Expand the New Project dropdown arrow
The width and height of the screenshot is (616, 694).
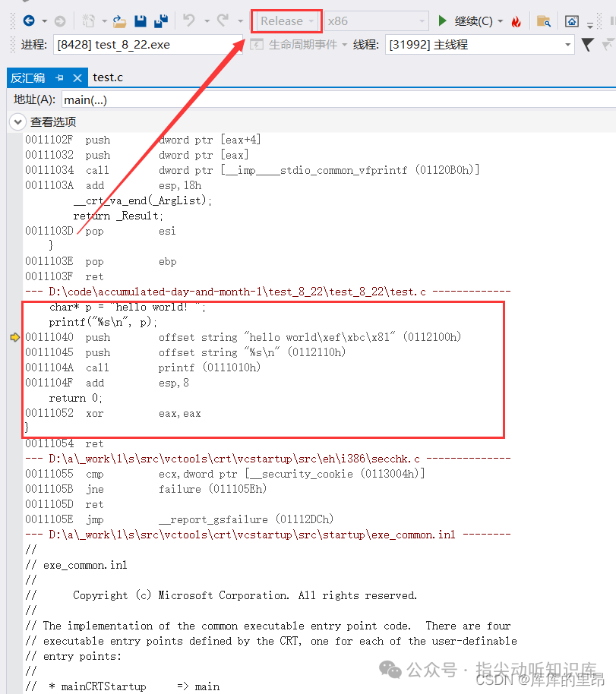tap(104, 21)
